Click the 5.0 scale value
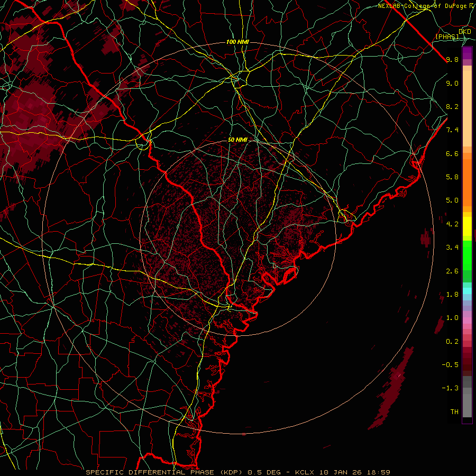476x476 pixels. point(452,200)
